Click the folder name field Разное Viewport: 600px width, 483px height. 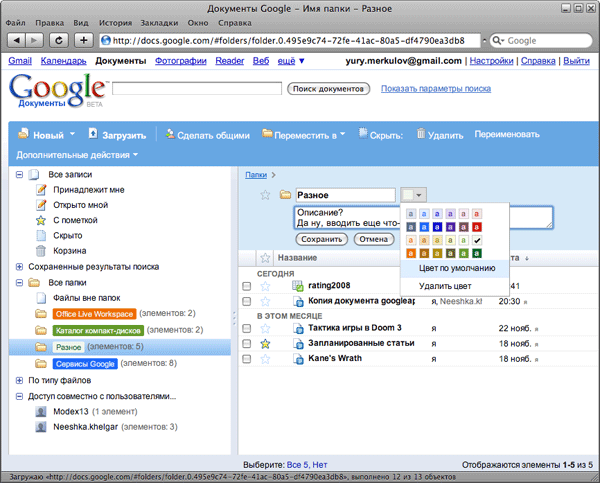point(345,195)
